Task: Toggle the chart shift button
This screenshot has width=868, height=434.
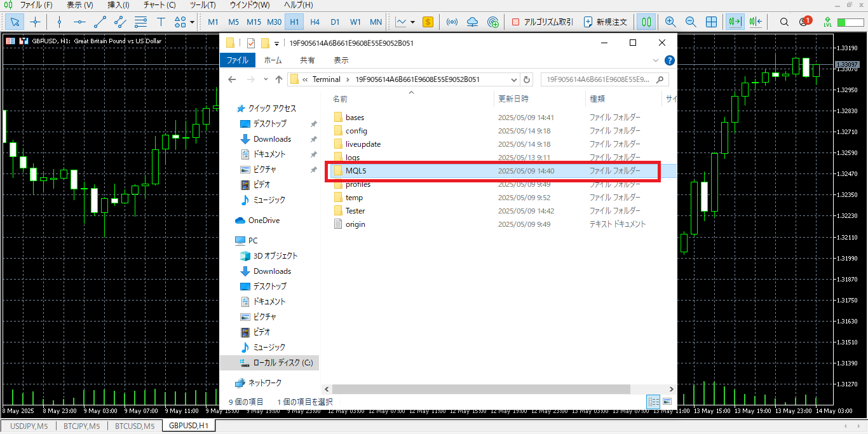Action: pyautogui.click(x=756, y=22)
